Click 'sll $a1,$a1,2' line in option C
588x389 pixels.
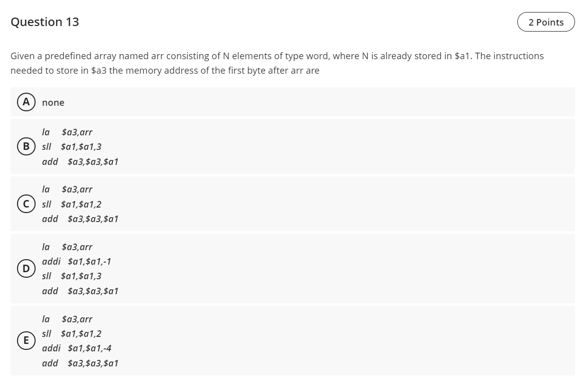(72, 204)
